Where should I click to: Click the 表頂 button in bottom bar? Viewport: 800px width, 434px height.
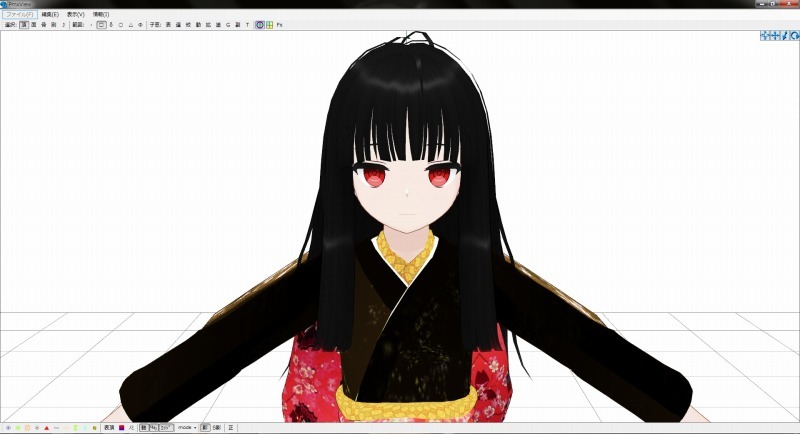coord(109,428)
